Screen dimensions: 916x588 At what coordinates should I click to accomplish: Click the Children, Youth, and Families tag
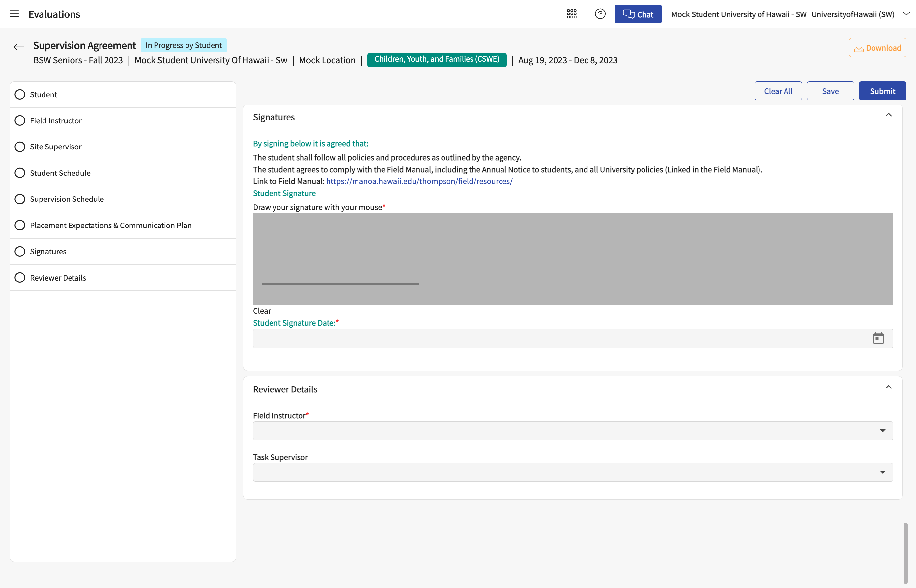[x=437, y=60]
